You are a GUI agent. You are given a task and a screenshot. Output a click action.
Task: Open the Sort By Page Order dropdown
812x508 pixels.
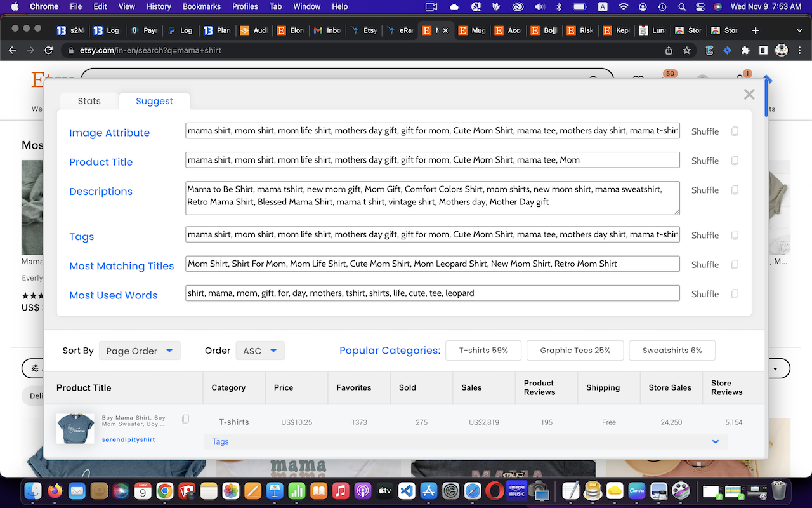140,350
